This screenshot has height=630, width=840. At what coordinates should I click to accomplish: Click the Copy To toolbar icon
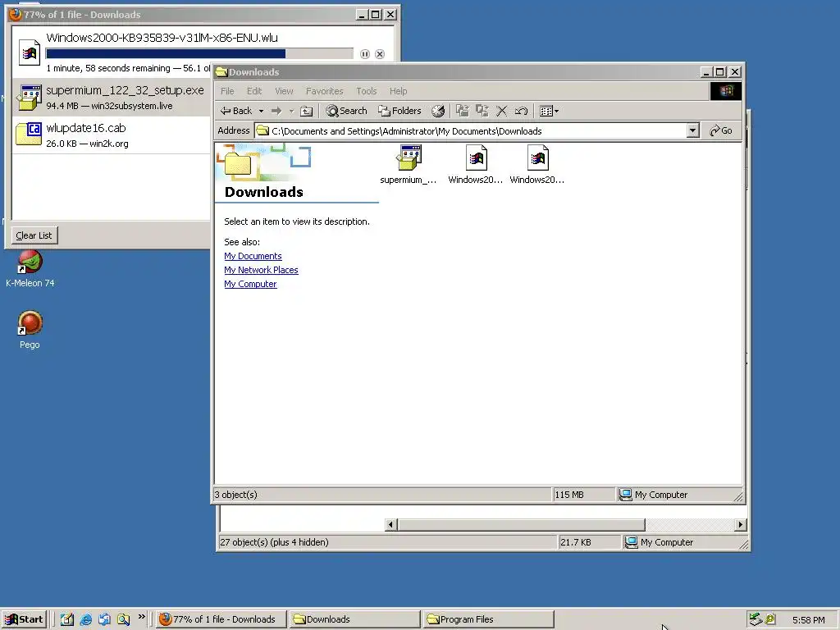pos(482,111)
